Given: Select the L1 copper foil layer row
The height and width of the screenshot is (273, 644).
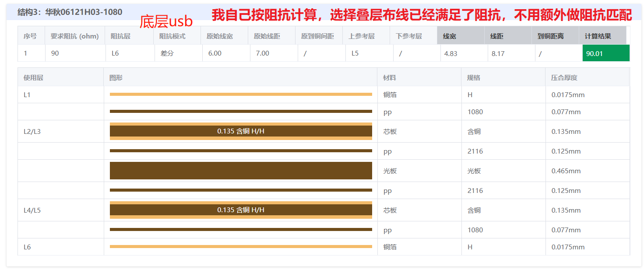Looking at the screenshot, I should click(x=26, y=94).
